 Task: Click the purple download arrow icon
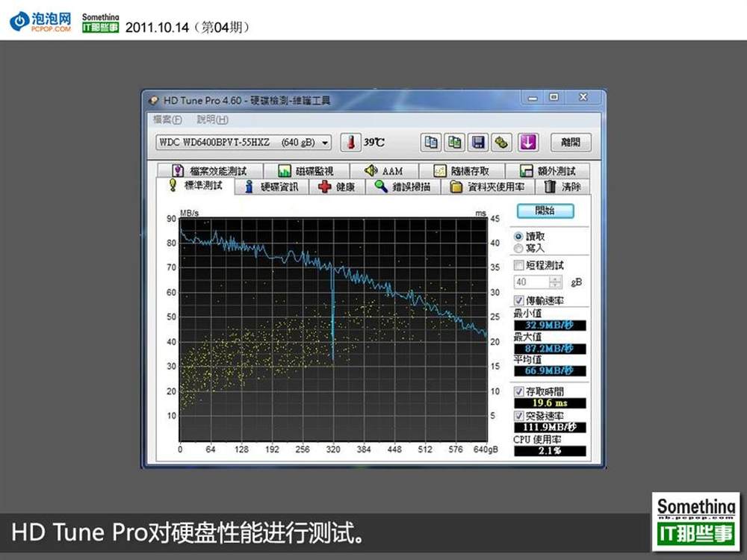tap(528, 143)
